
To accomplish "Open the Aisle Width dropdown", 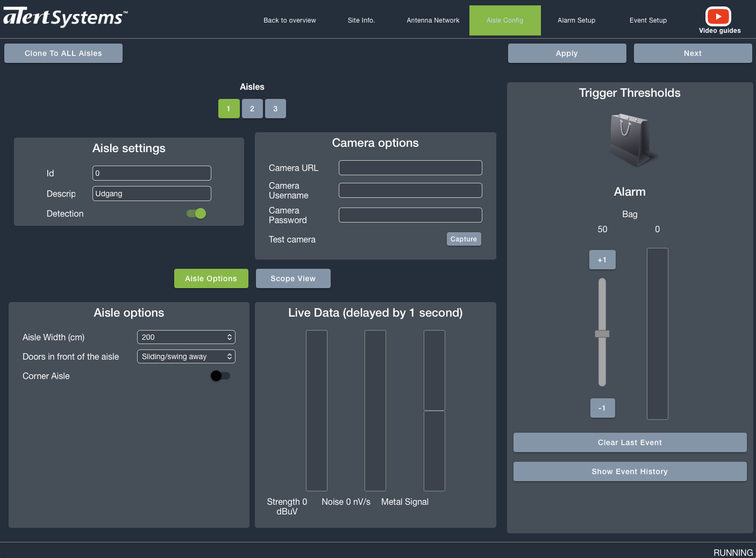I will pos(186,337).
